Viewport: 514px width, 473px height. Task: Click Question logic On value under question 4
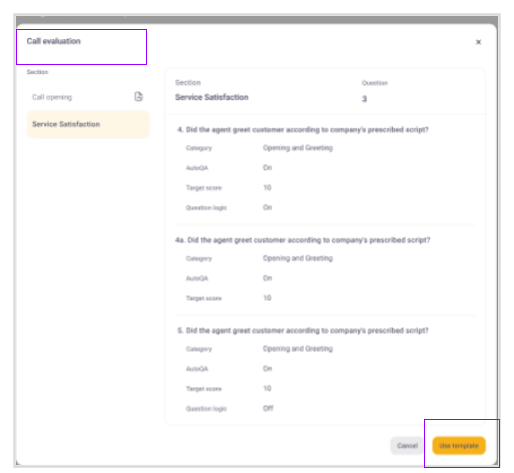[x=267, y=207]
